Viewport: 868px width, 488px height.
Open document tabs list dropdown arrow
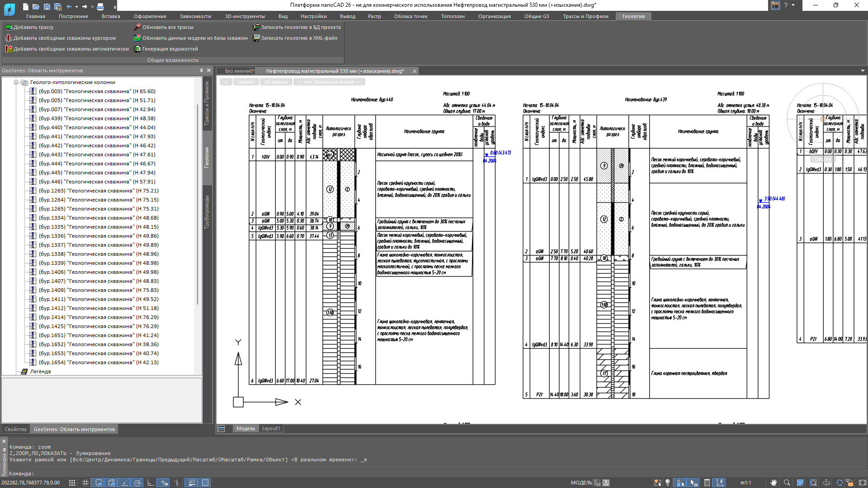point(863,70)
